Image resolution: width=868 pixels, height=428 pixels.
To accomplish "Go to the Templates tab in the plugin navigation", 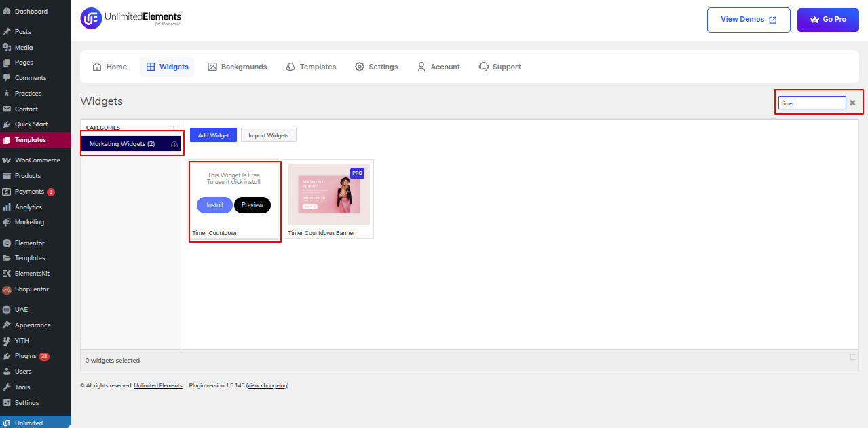I will coord(311,67).
